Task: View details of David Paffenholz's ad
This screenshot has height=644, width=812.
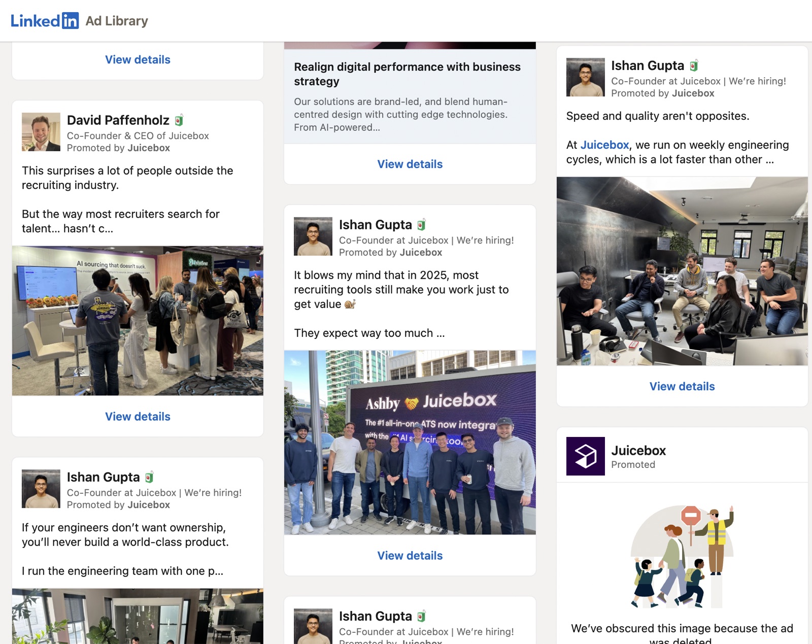Action: 138,417
